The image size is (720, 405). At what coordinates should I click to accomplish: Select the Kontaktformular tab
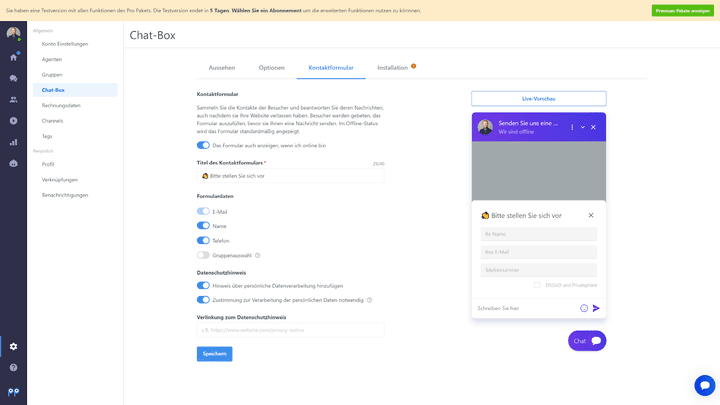coord(331,68)
